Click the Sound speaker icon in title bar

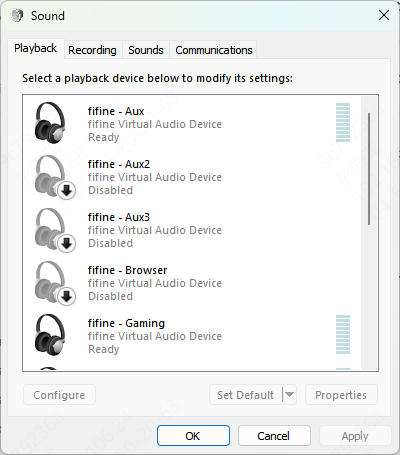(17, 15)
